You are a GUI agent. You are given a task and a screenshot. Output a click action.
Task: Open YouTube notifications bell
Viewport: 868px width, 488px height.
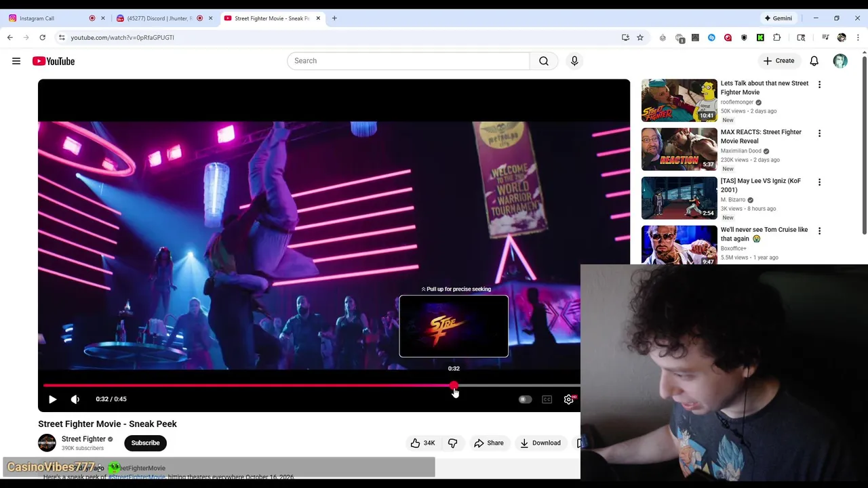pyautogui.click(x=814, y=61)
